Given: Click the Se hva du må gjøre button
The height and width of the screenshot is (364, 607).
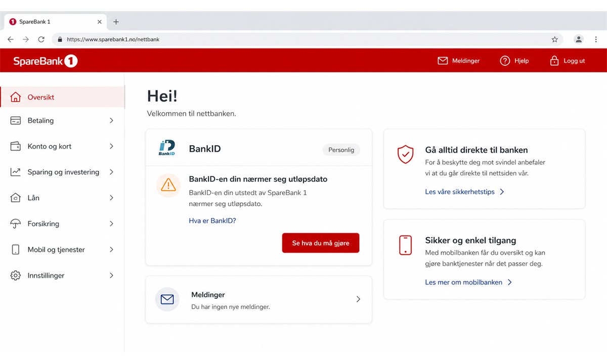Looking at the screenshot, I should click(321, 243).
